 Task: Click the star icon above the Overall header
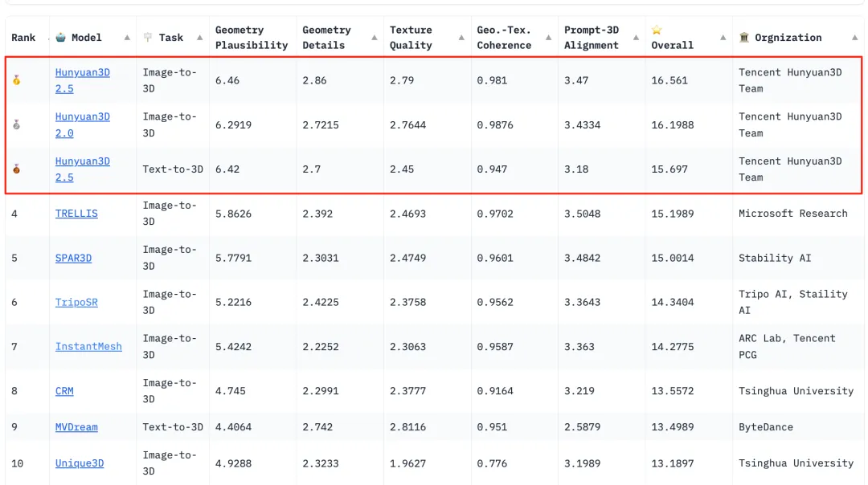657,30
